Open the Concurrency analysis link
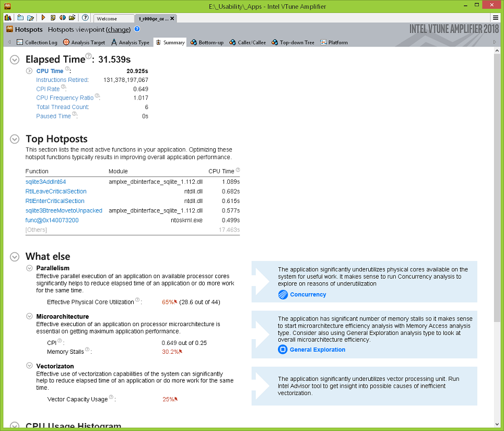The height and width of the screenshot is (431, 504). 308,295
